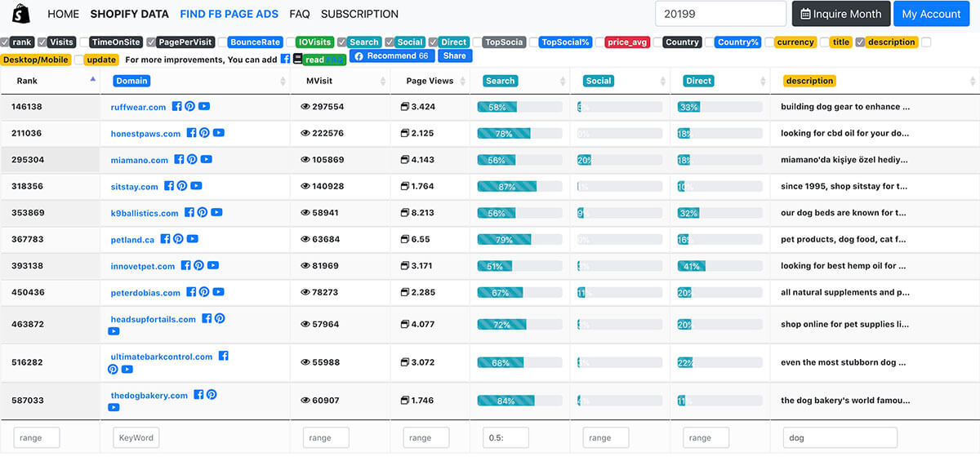Viewport: 980px width, 461px height.
Task: Focus the month input showing 20199
Action: coord(720,14)
